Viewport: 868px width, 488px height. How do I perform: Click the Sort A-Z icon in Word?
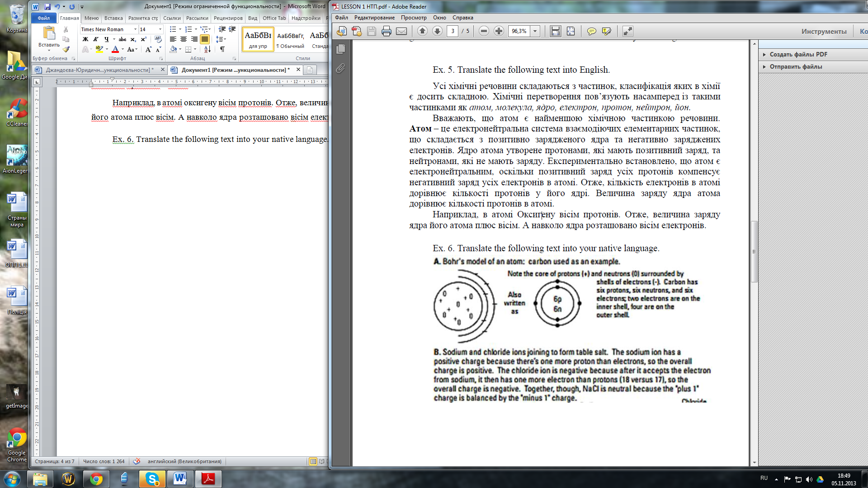click(x=207, y=49)
